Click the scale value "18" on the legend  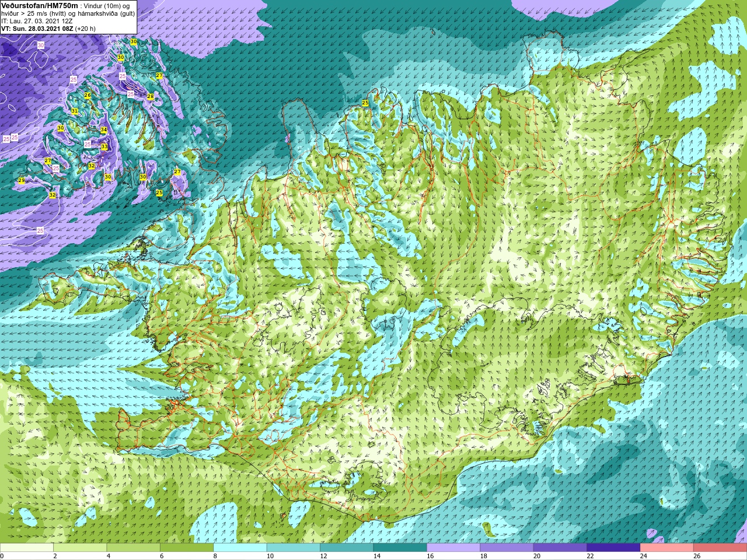coord(484,556)
